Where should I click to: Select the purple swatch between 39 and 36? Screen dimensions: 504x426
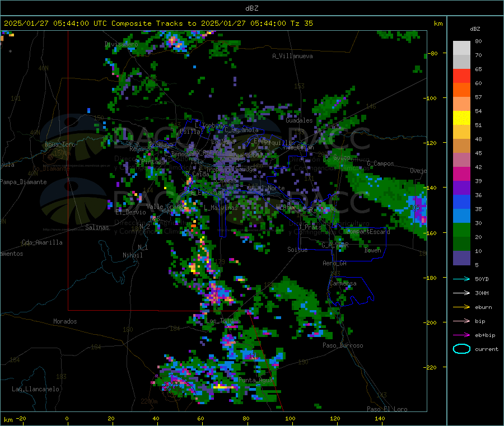point(461,188)
